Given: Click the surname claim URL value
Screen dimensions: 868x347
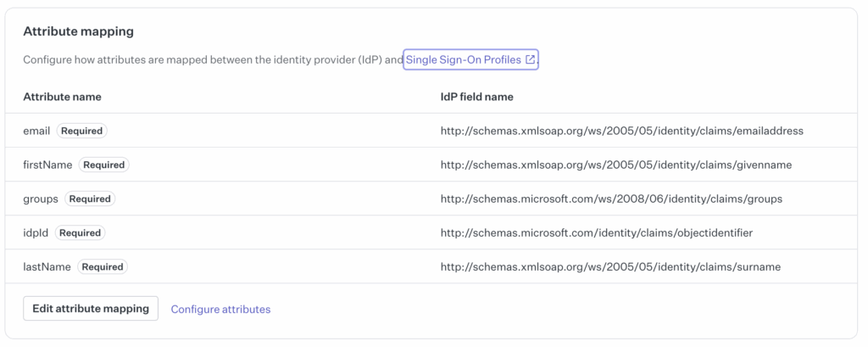Looking at the screenshot, I should click(610, 266).
